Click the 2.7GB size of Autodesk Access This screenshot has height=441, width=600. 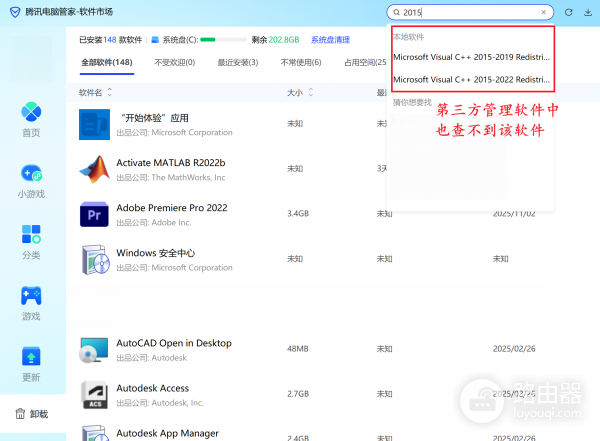(x=298, y=394)
